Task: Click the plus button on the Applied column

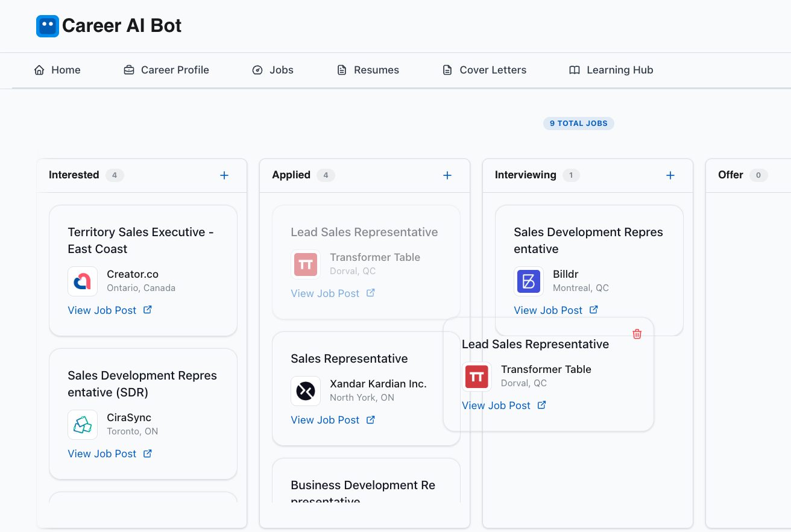Action: coord(447,175)
